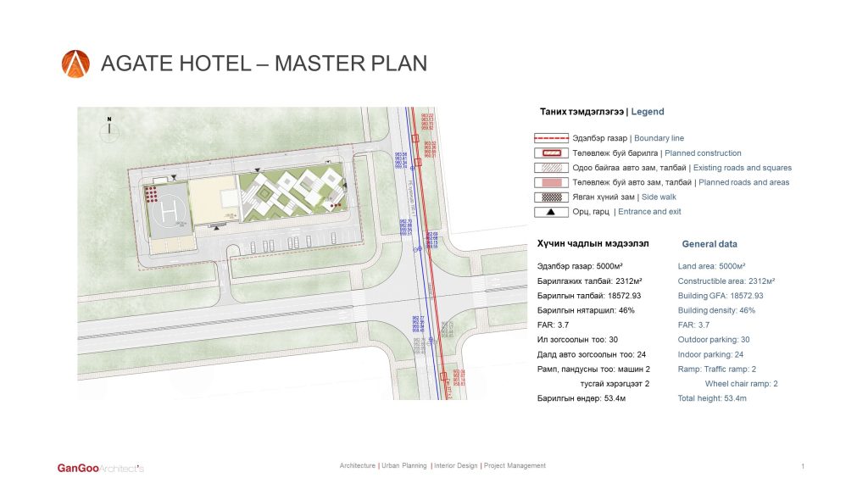Click the Architecture footer label
Screen dimensions: 868x489
coord(358,466)
